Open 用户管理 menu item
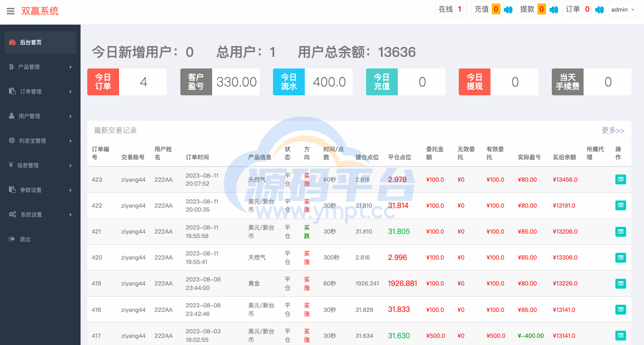The height and width of the screenshot is (345, 644). [40, 116]
